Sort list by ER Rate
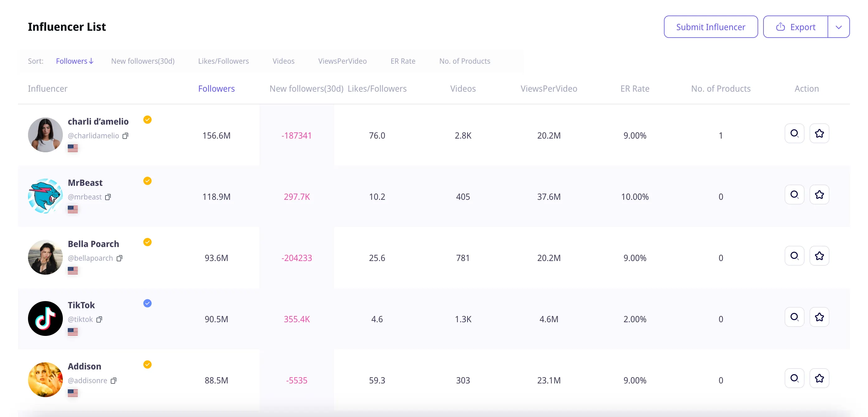Viewport: 868px width, 417px height. (403, 61)
